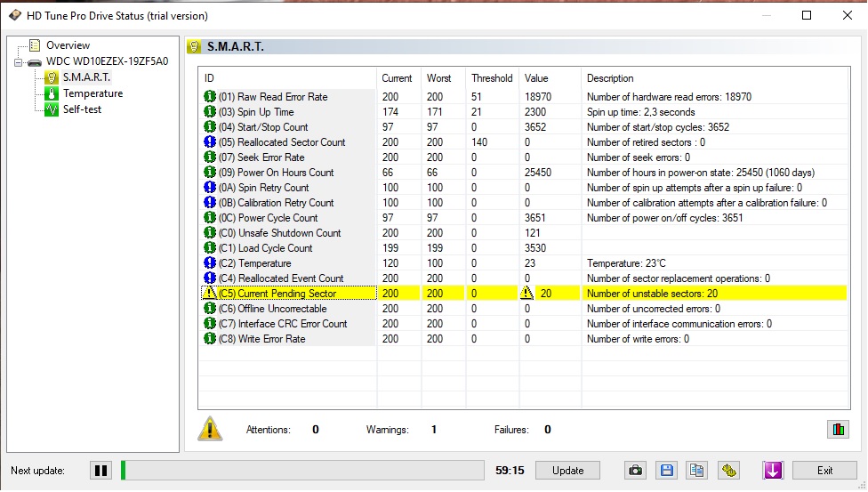Viewport: 868px width, 492px height.
Task: Click the 'Temperature: 23°C' description
Action: [626, 263]
